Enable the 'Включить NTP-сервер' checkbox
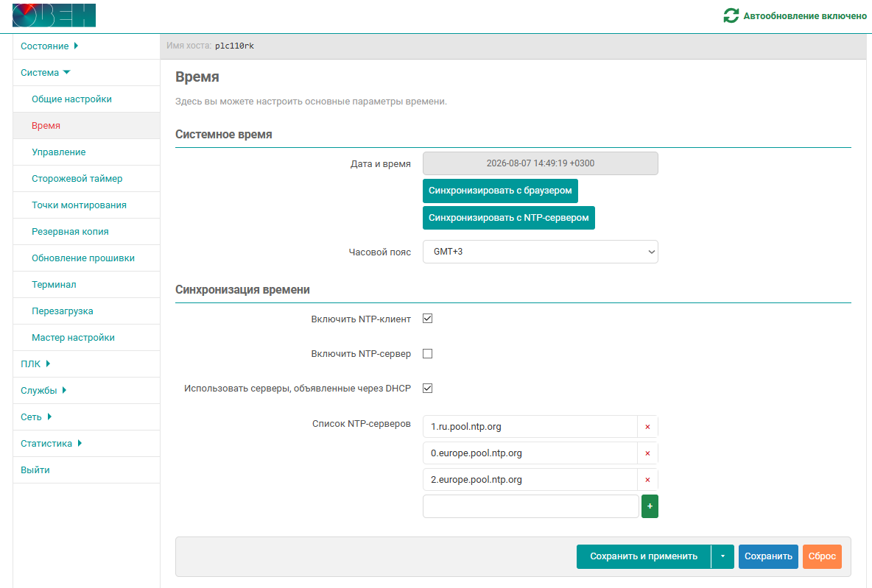Viewport: 872px width, 588px height. pyautogui.click(x=428, y=353)
